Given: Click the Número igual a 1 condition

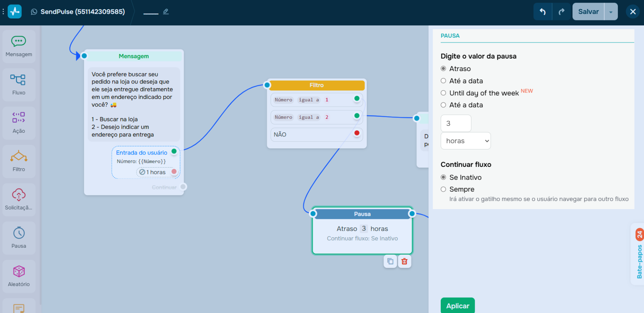Looking at the screenshot, I should coord(317,100).
